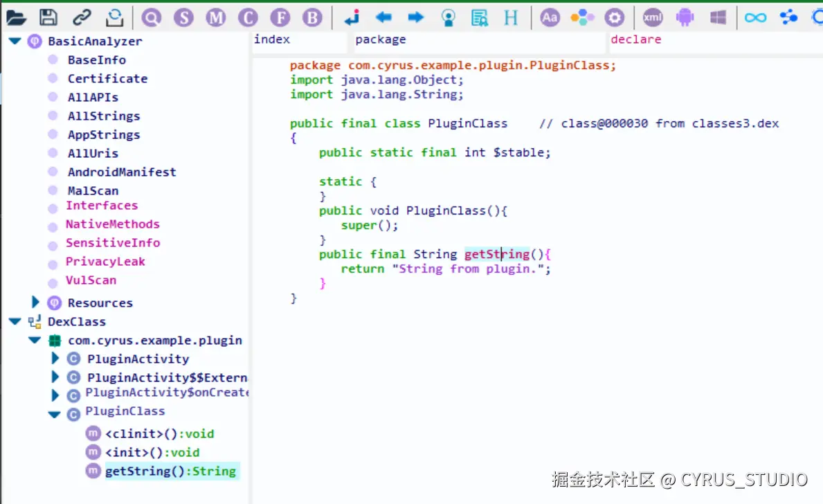The image size is (823, 504).
Task: Select AppStrings tree item
Action: tap(104, 134)
